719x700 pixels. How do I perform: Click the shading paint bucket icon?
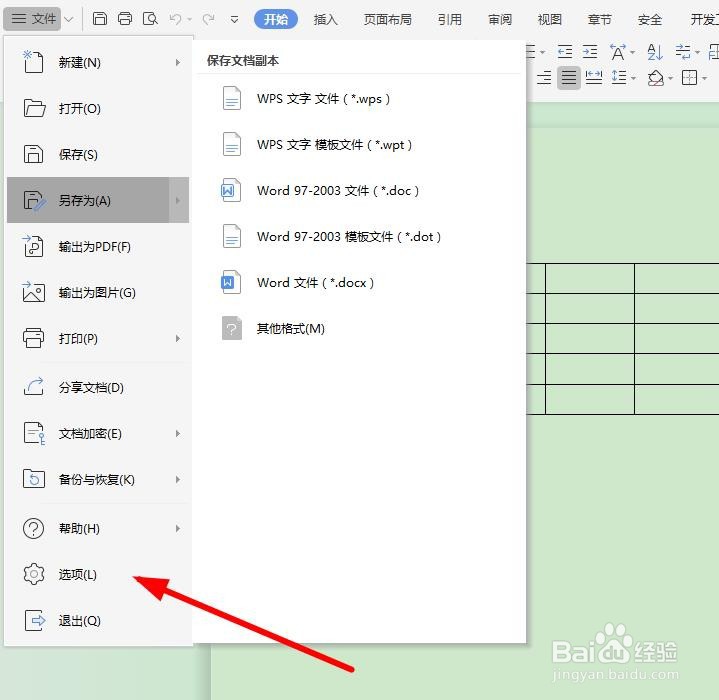click(x=656, y=78)
